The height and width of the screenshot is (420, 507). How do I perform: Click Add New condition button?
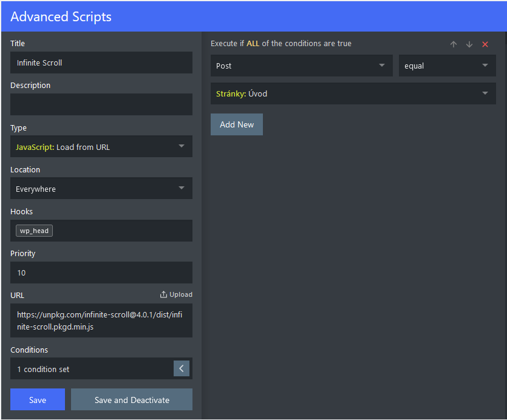coord(237,124)
